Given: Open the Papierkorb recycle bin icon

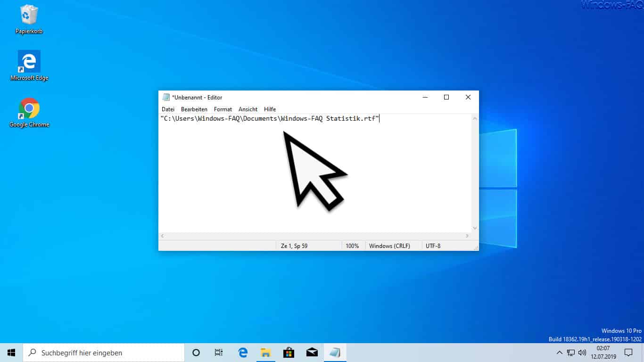Looking at the screenshot, I should [x=29, y=19].
